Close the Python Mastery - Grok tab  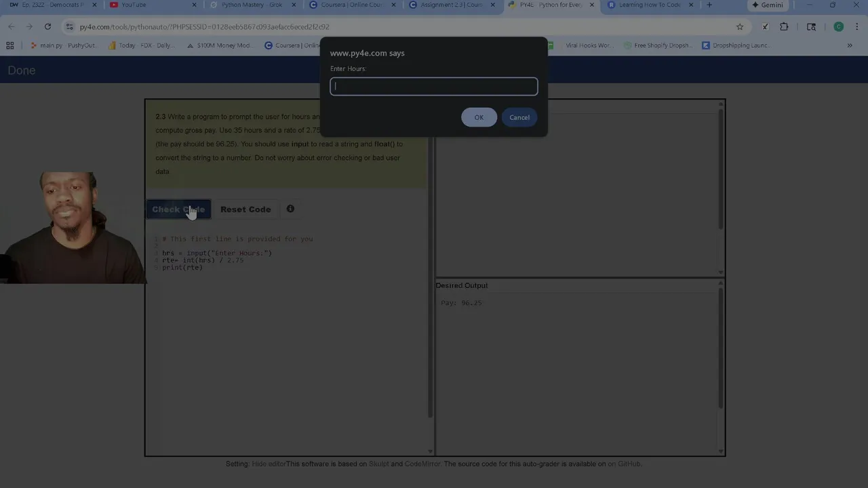tap(294, 5)
